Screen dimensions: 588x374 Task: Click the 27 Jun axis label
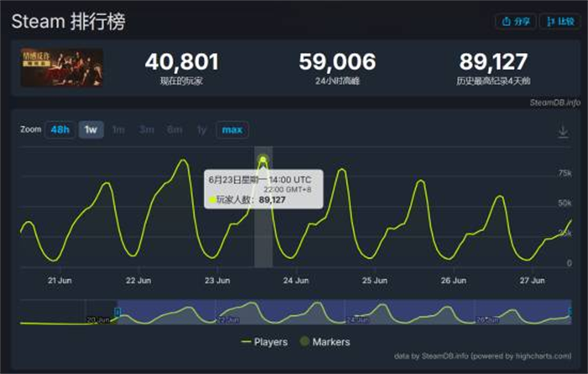pos(532,281)
